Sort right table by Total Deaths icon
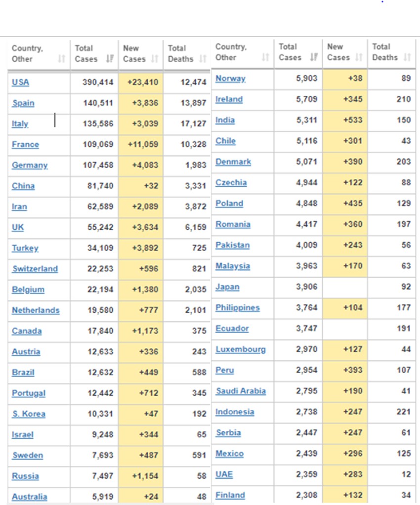Viewport: 420px width, 505px height. click(x=407, y=58)
